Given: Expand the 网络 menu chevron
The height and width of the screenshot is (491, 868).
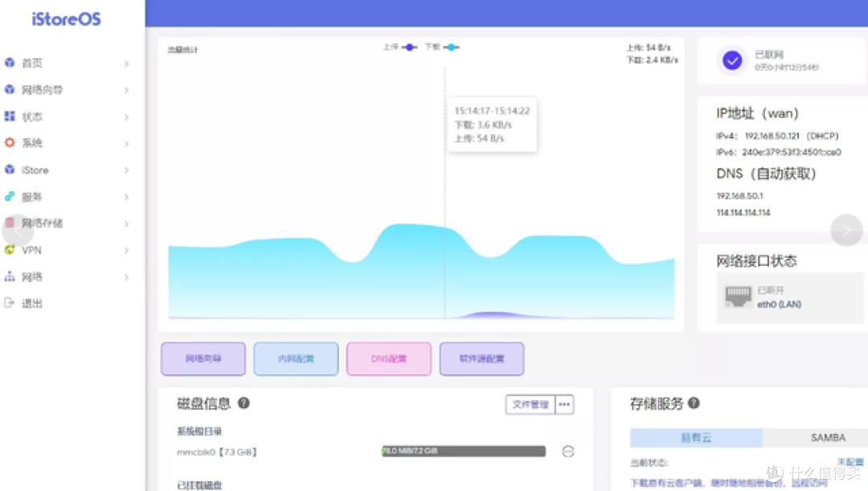Looking at the screenshot, I should click(x=126, y=276).
